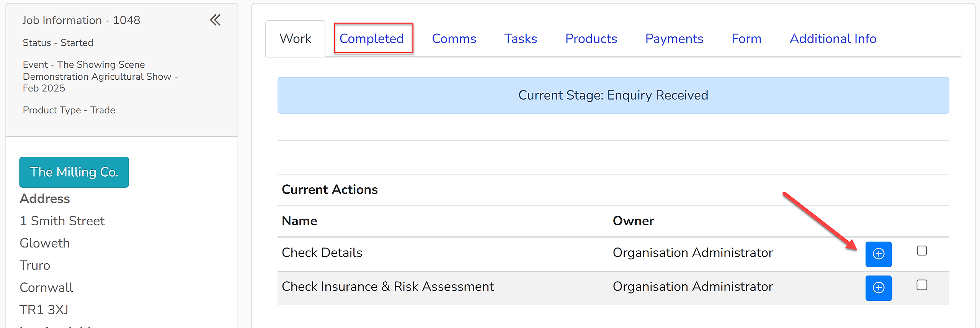Collapse the Job Information side panel
Image resolution: width=980 pixels, height=328 pixels.
point(216,20)
